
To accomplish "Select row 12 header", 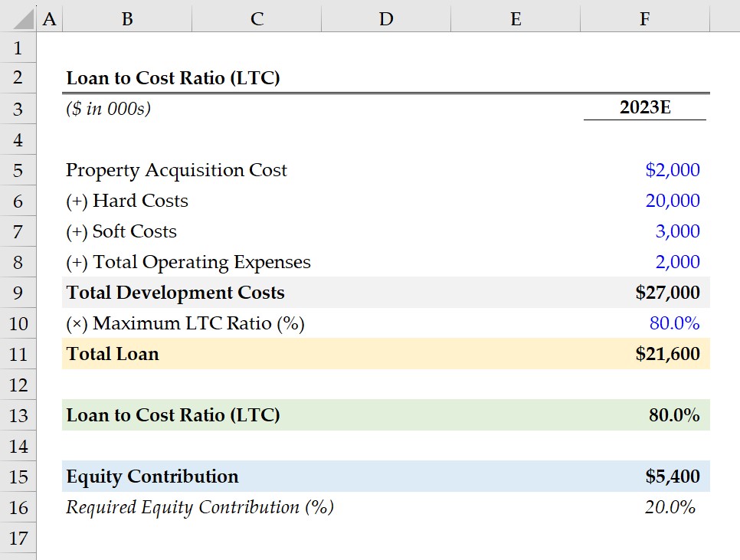I will (18, 385).
